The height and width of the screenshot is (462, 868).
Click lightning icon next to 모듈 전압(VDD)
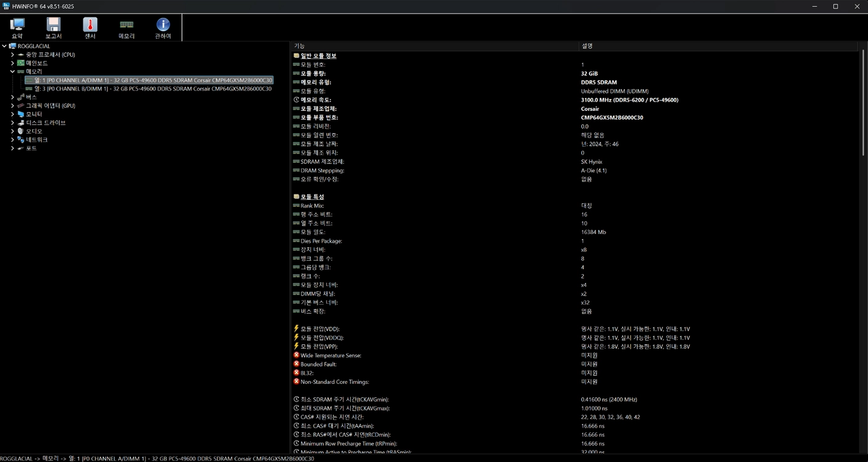pyautogui.click(x=297, y=329)
